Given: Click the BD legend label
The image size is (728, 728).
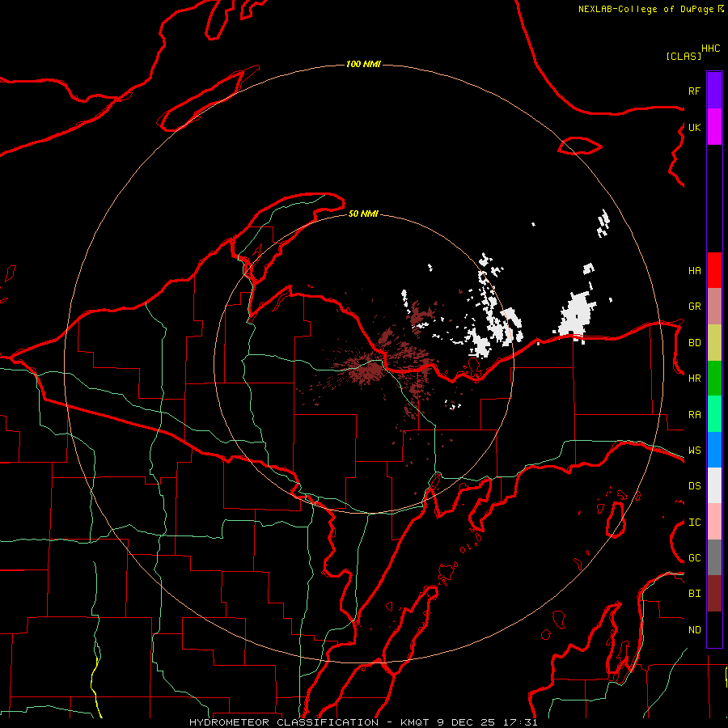Looking at the screenshot, I should [x=694, y=343].
